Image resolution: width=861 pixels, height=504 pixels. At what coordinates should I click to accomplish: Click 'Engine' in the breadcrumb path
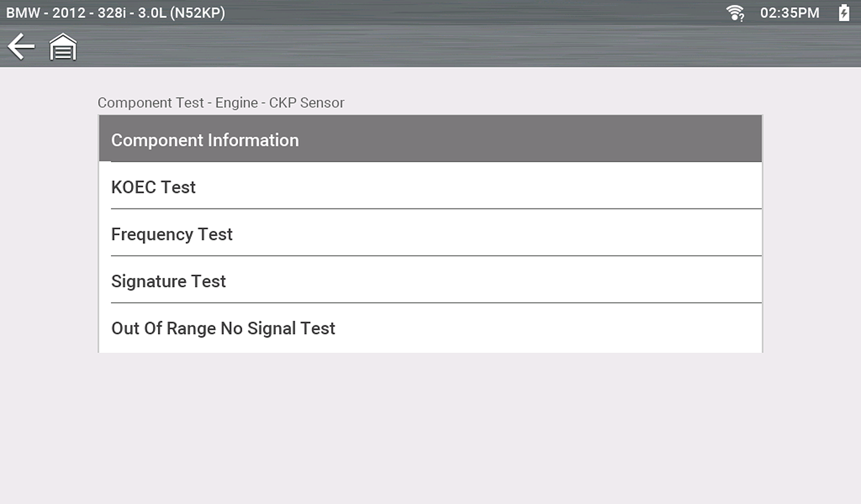point(236,103)
